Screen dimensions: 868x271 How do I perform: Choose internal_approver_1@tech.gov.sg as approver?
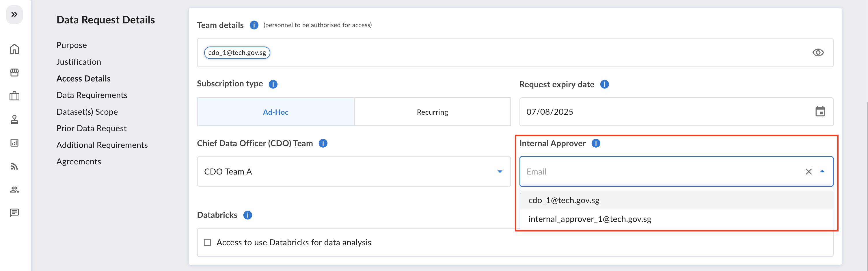pos(676,219)
